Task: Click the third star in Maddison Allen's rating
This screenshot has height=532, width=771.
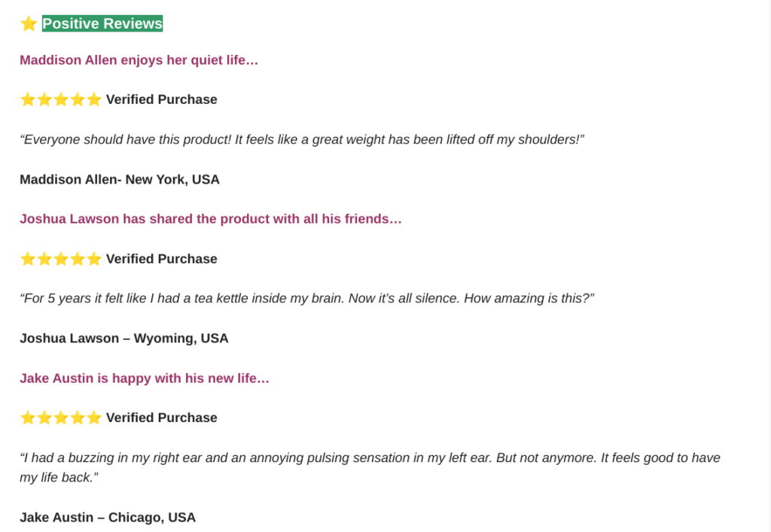Action: pyautogui.click(x=61, y=100)
